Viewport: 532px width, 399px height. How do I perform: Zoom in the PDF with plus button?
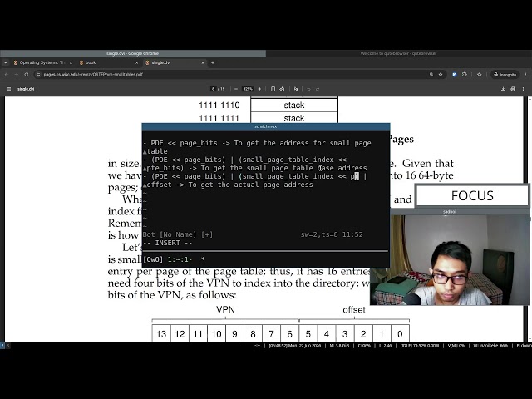259,89
